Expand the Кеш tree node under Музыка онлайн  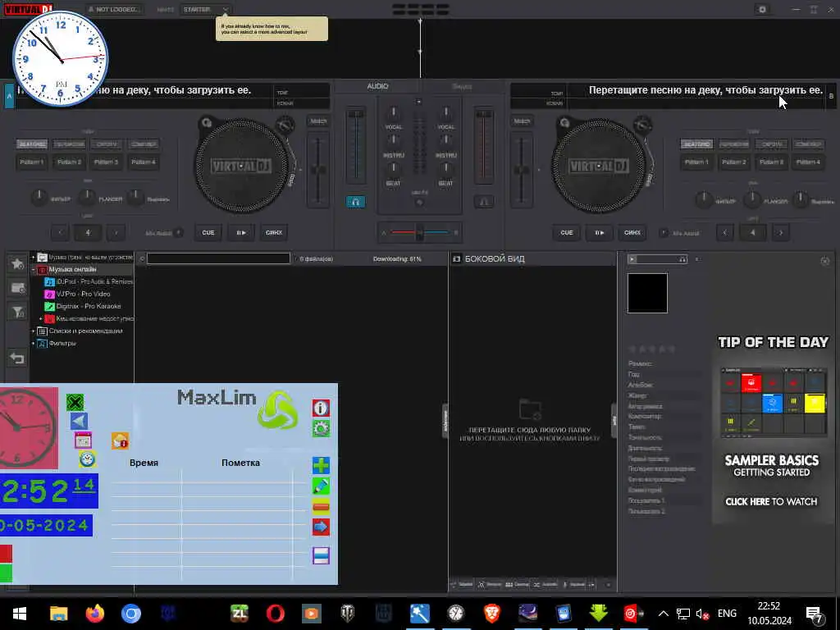point(41,319)
